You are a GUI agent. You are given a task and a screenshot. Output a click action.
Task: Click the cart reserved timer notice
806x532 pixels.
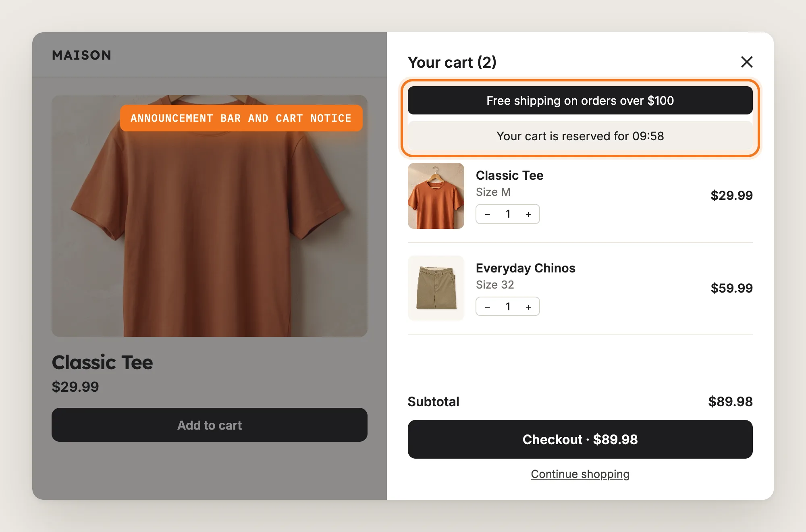pyautogui.click(x=580, y=136)
